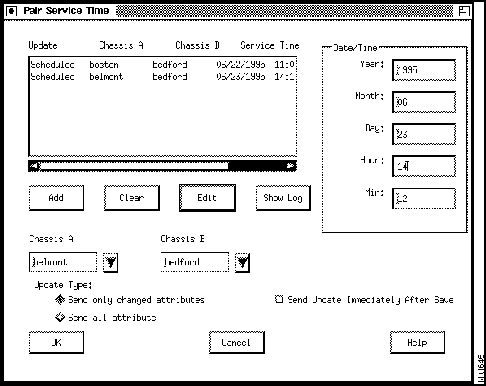Open the Chassis B dropdown arrow
Viewport: 486px width, 386px height.
click(x=242, y=263)
